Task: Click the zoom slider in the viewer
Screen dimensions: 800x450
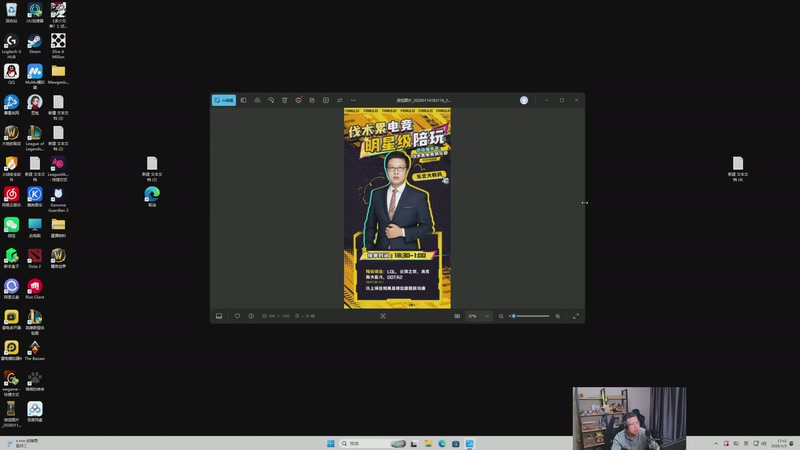Action: (531, 316)
